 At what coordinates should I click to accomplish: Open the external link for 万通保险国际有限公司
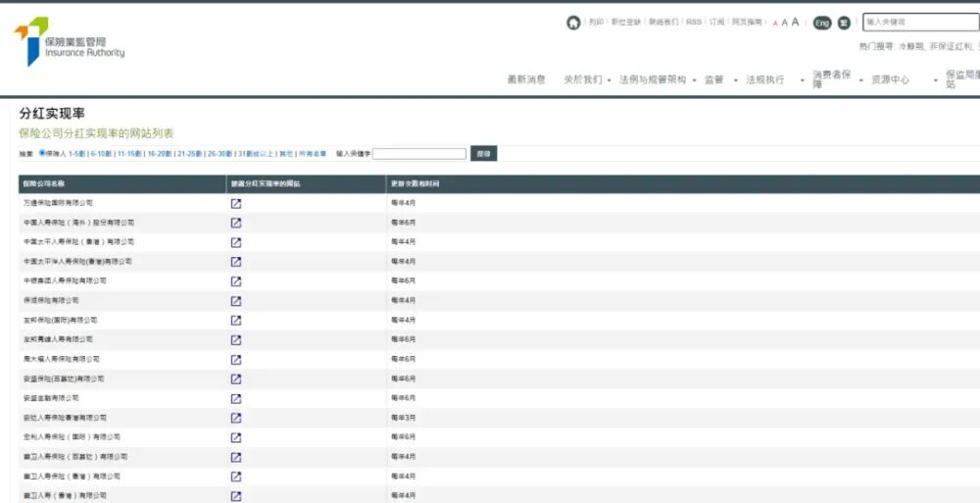tap(236, 203)
